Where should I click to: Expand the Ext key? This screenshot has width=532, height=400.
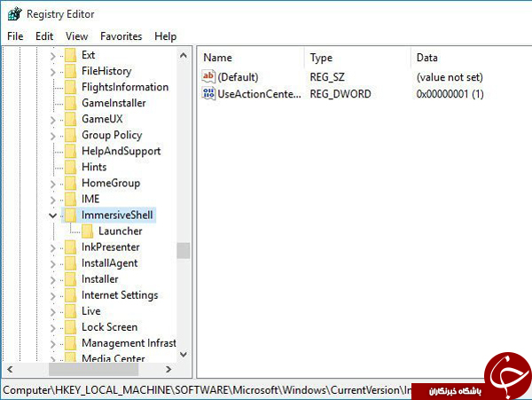pos(52,56)
